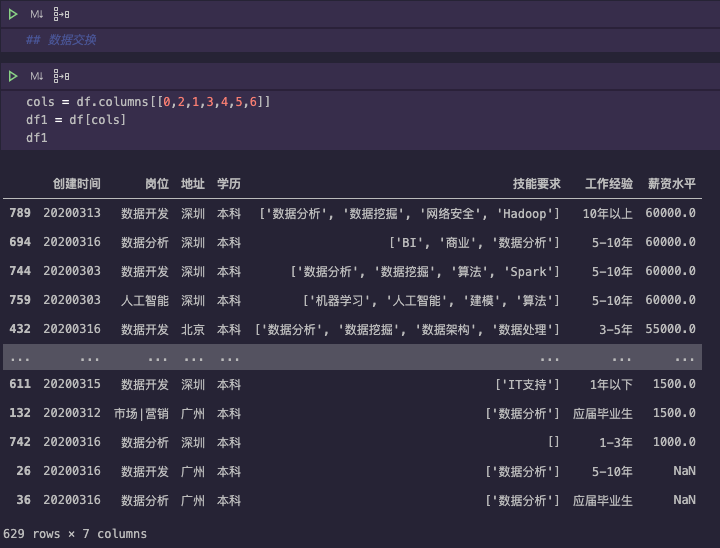This screenshot has width=720, height=548.
Task: Run the markdown cell titled 数据交换
Action: pyautogui.click(x=13, y=14)
